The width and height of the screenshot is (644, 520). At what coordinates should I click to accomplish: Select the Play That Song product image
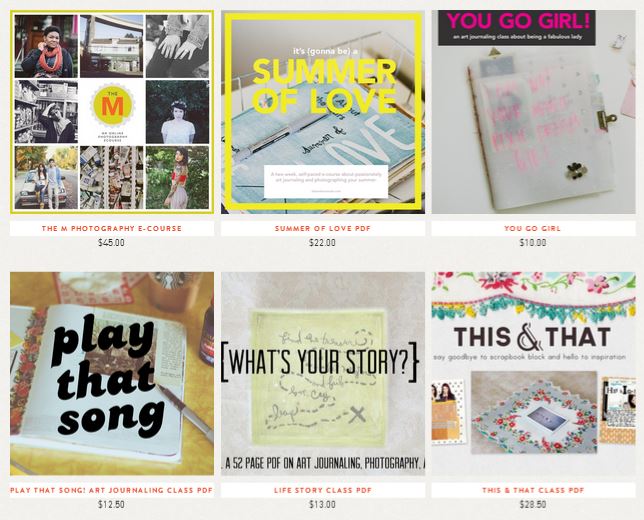coord(112,373)
